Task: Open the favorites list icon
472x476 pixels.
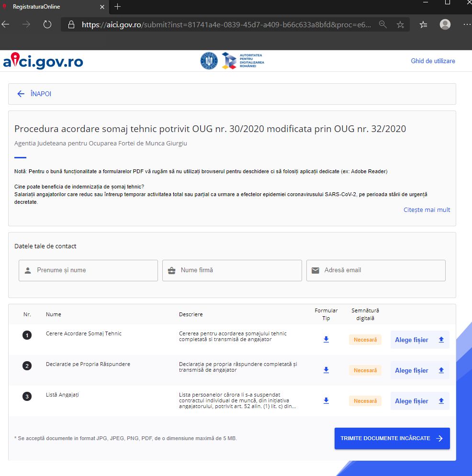Action: (x=423, y=24)
